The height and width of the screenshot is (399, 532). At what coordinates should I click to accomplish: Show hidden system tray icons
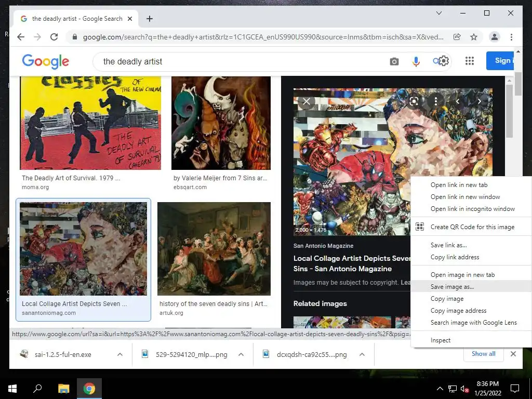point(440,389)
